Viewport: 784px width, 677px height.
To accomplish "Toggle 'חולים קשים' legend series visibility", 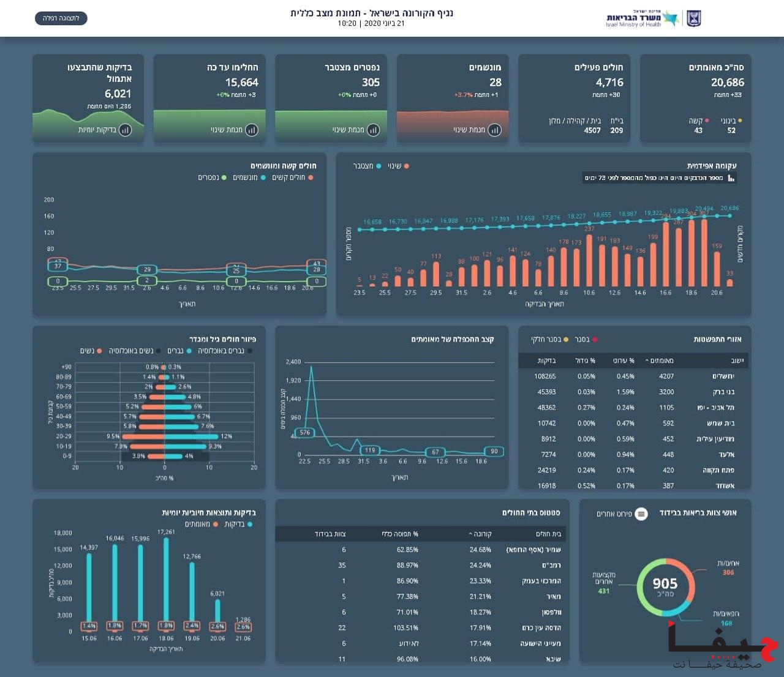I will [293, 178].
